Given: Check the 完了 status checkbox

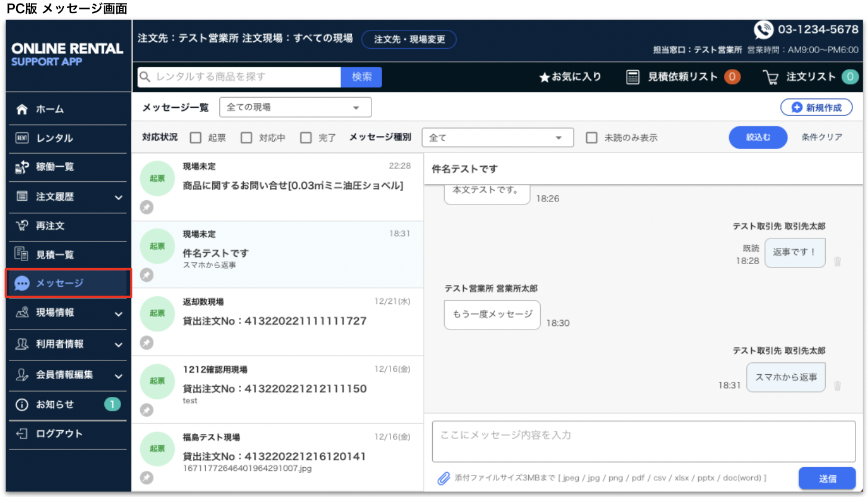Looking at the screenshot, I should pyautogui.click(x=306, y=138).
